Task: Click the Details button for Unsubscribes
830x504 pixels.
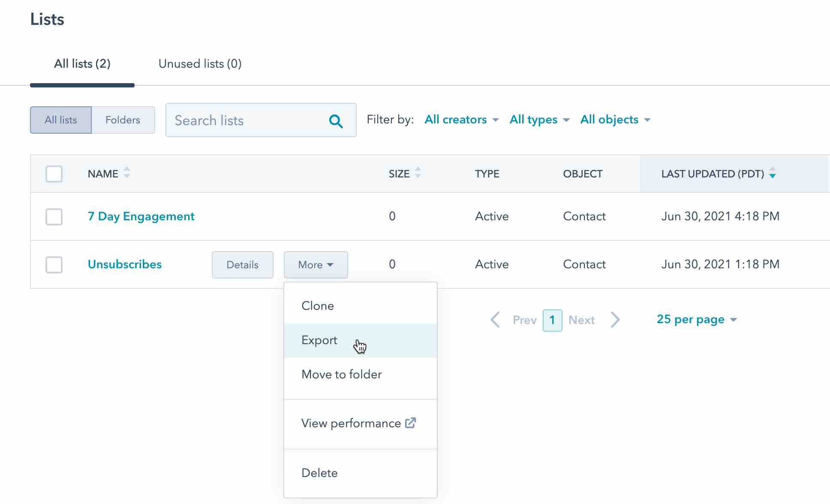Action: tap(242, 264)
